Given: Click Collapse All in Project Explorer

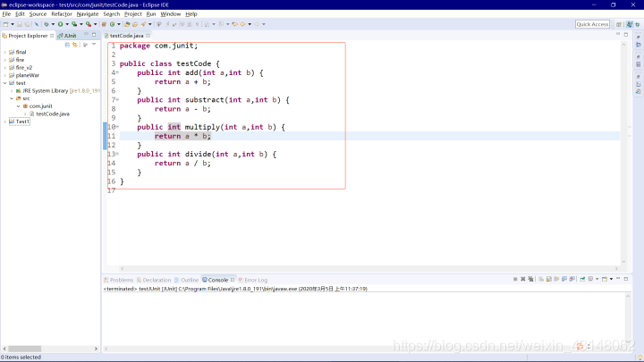Looking at the screenshot, I should point(67,45).
